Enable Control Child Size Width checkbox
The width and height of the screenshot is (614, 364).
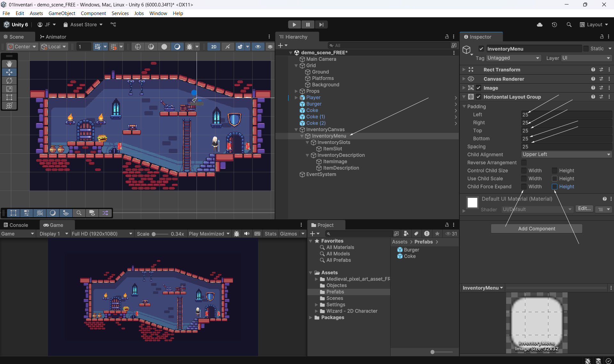tap(524, 171)
